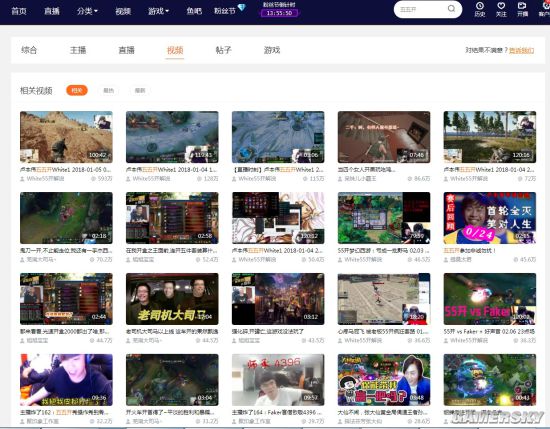The width and height of the screenshot is (550, 429).
Task: Select the orange 相关 sort filter
Action: (x=77, y=91)
